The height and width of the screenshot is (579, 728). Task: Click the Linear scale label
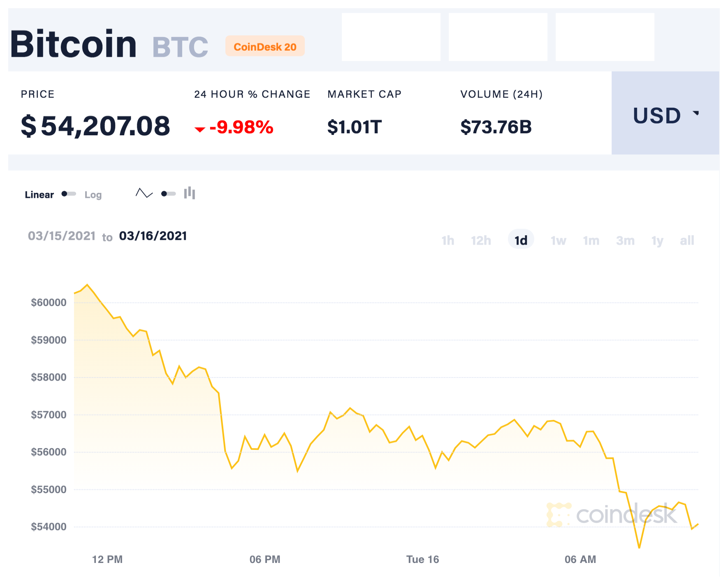39,195
